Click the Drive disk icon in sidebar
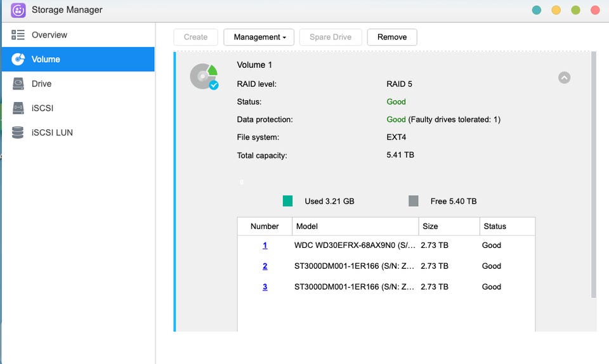The width and height of the screenshot is (609, 364). point(18,84)
